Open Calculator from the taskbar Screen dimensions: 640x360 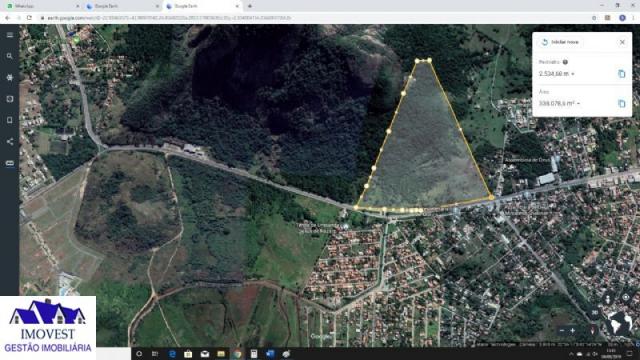pos(253,354)
